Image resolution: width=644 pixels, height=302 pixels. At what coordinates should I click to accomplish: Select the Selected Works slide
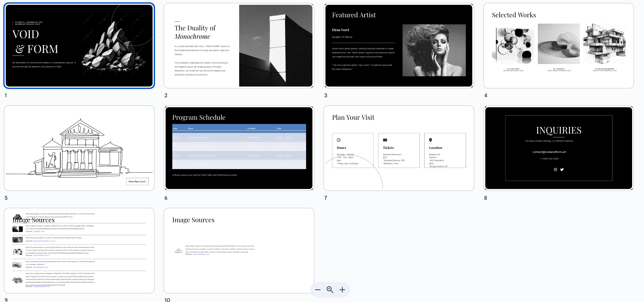559,45
